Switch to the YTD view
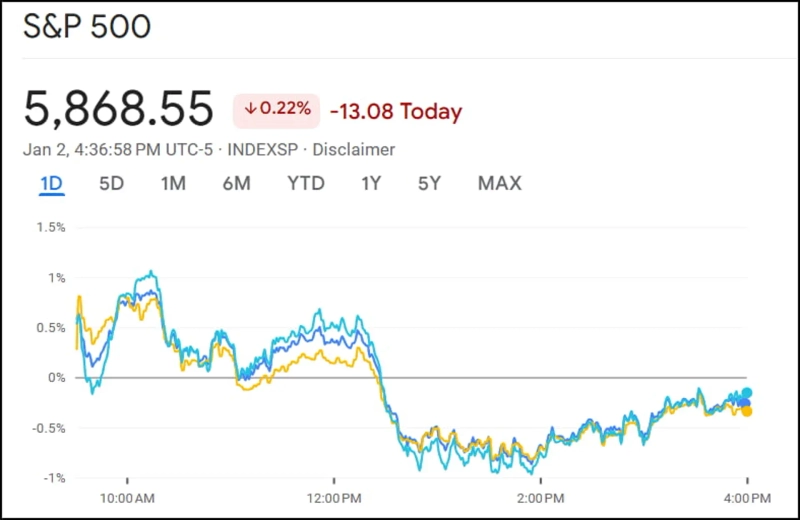800x520 pixels. click(306, 183)
